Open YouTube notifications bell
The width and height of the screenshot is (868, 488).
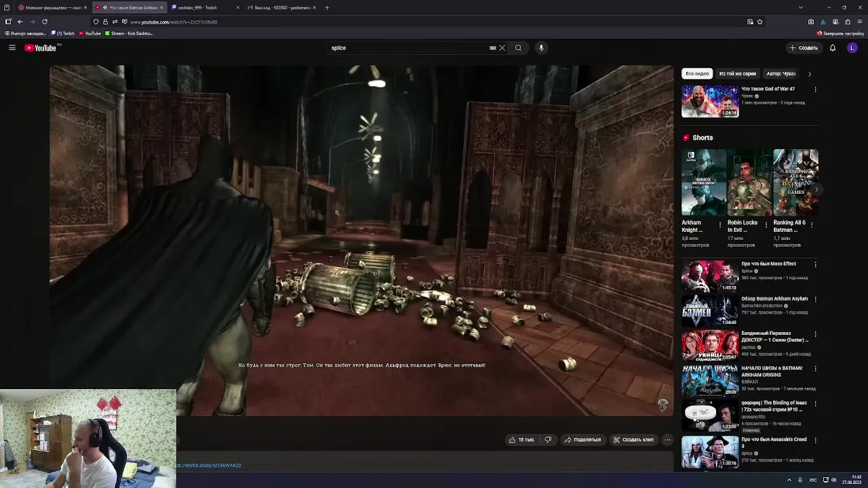(833, 47)
